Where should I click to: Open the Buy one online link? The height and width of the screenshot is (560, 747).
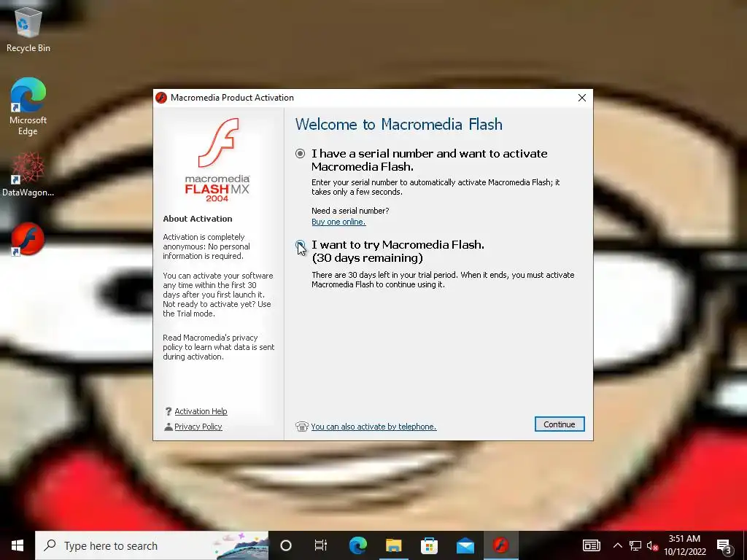(338, 222)
